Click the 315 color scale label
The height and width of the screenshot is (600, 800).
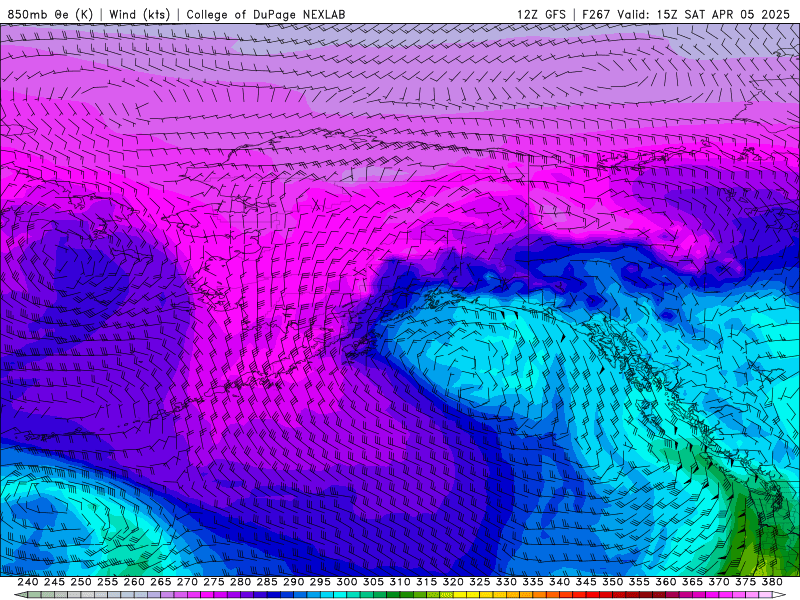coord(427,582)
